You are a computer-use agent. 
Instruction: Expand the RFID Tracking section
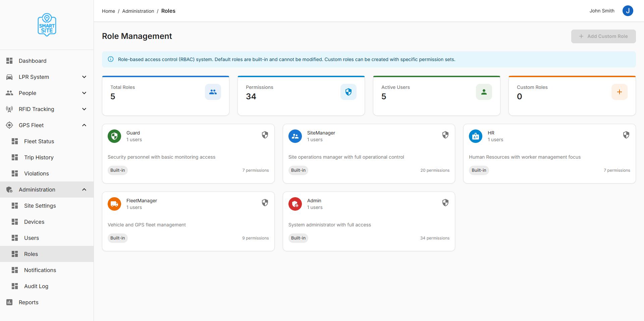pyautogui.click(x=84, y=109)
